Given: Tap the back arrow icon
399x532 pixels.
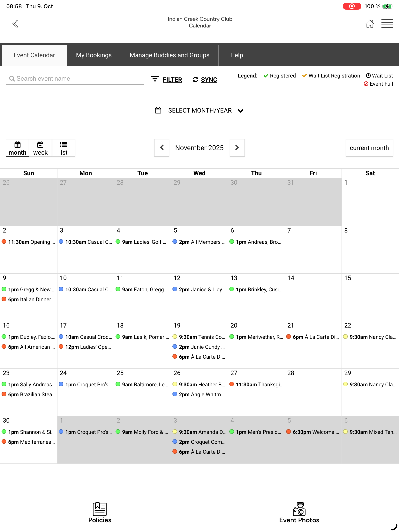Looking at the screenshot, I should (x=15, y=24).
